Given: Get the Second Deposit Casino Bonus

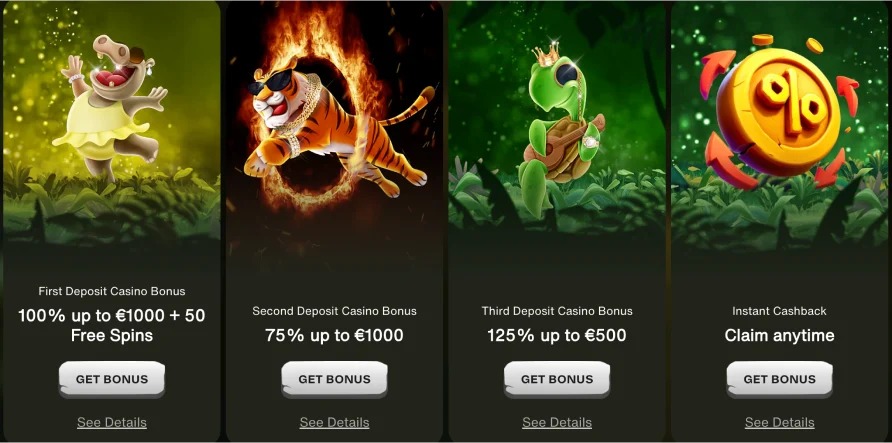Looking at the screenshot, I should (x=334, y=379).
